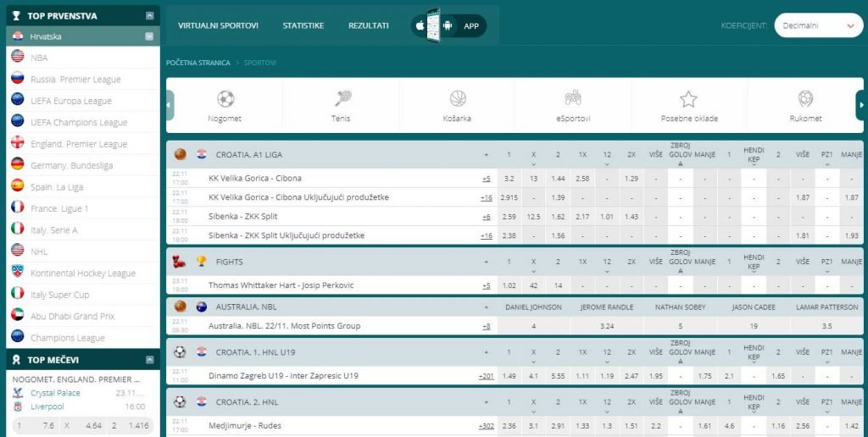Viewport: 868px width, 437px height.
Task: Show +201 markets for Dinamo Zagreb U19 match
Action: tap(486, 375)
